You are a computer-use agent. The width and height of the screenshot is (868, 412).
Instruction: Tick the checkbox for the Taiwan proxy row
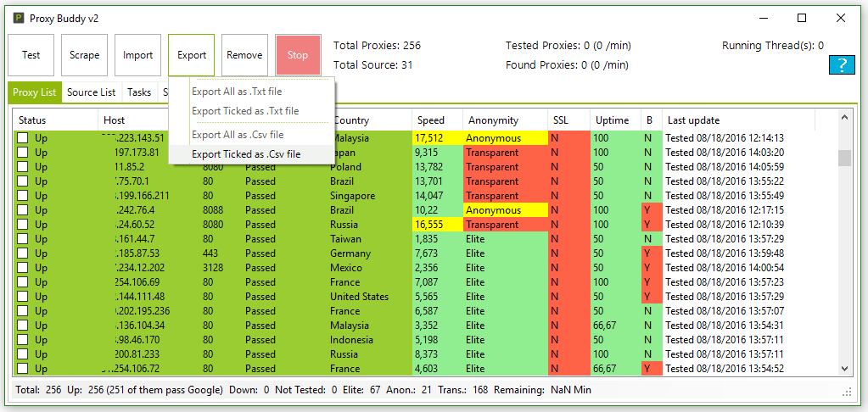pyautogui.click(x=23, y=239)
